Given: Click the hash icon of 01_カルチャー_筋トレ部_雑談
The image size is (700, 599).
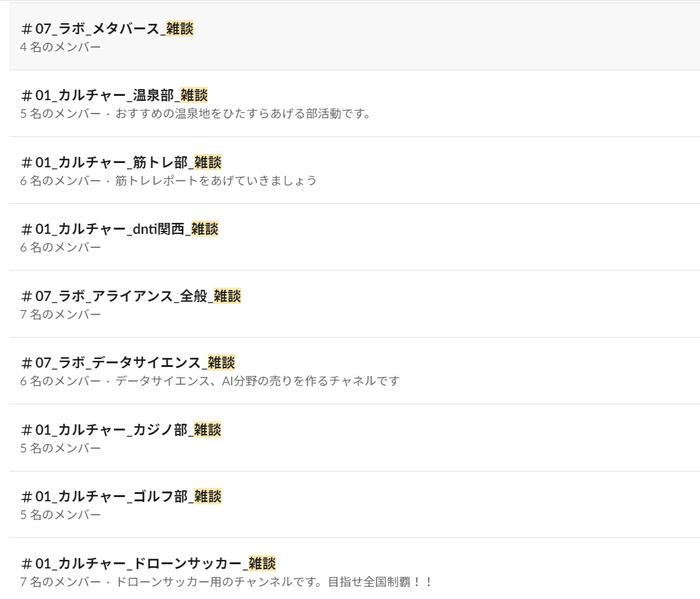Looking at the screenshot, I should (x=26, y=162).
